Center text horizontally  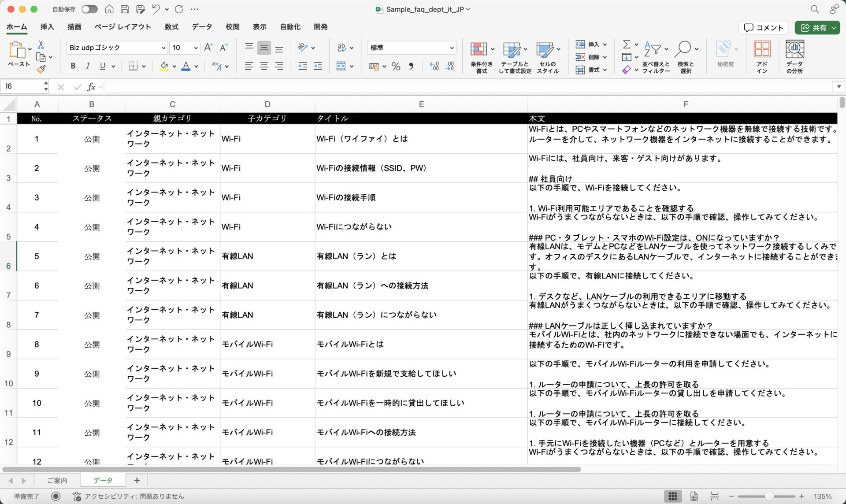click(x=264, y=66)
